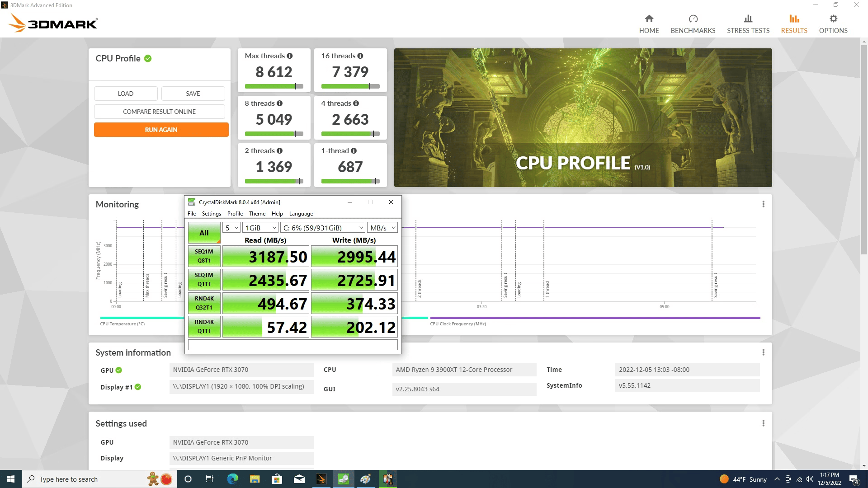Click the CrystalDiskMark comment text field
This screenshot has width=868, height=488.
[x=292, y=345]
